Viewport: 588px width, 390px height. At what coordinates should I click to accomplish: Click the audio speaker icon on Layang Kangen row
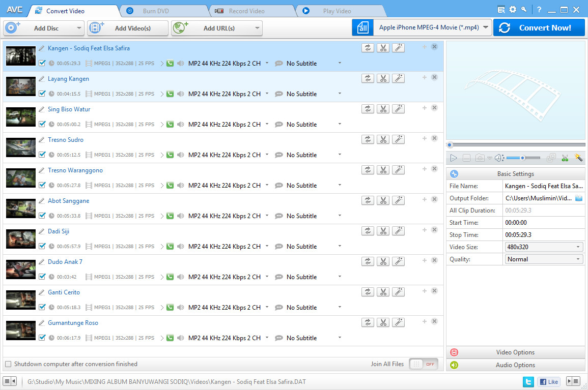(x=180, y=94)
